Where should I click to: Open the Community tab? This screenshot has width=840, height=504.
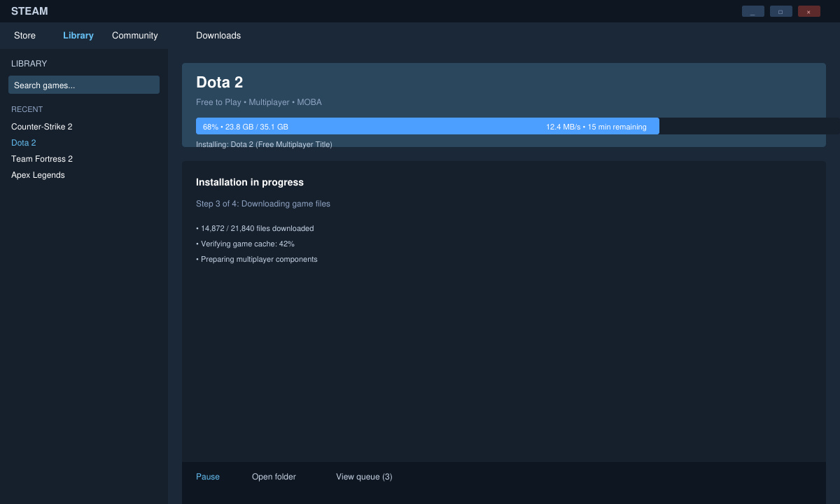(x=135, y=36)
